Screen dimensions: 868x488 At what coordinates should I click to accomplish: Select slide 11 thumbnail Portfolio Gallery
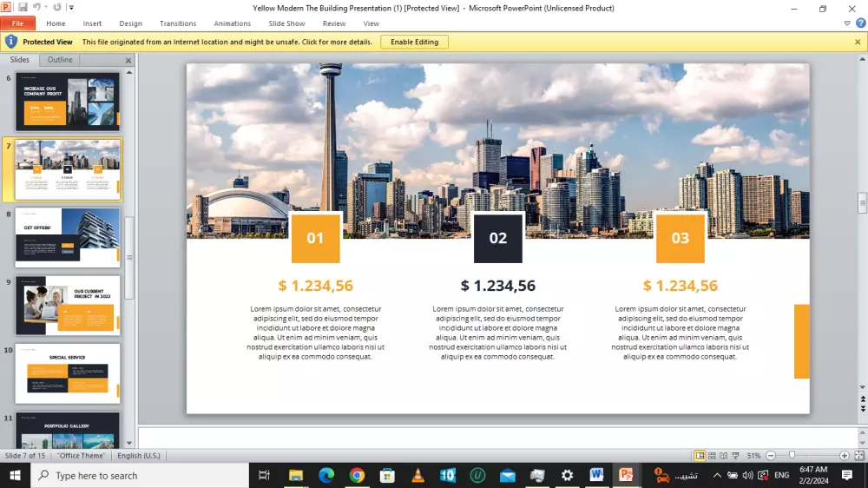coord(68,431)
